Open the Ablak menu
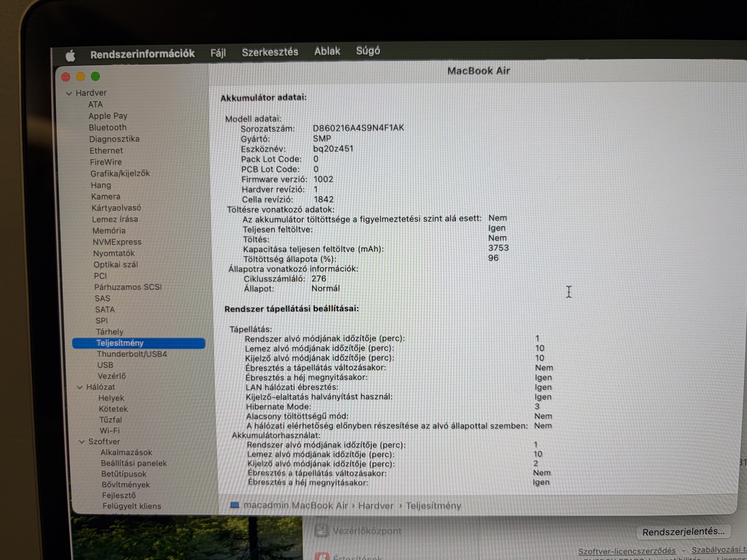Screen dimensions: 747x560 tap(327, 51)
